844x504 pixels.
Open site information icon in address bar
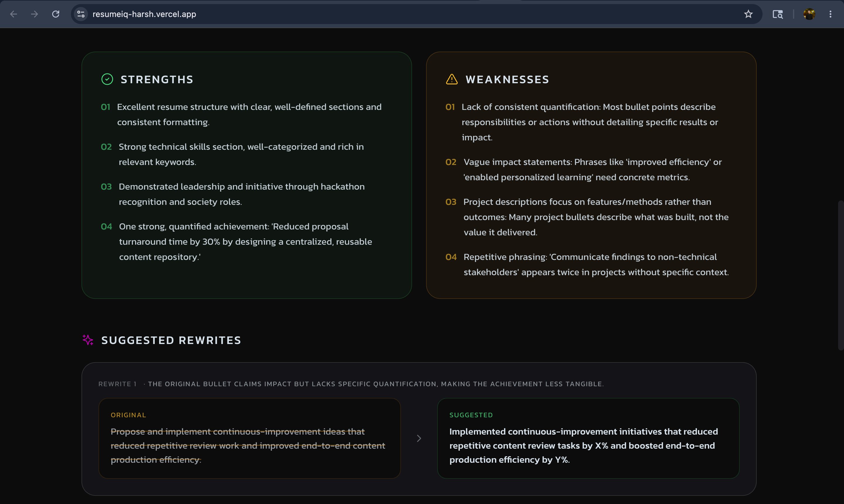coord(81,14)
